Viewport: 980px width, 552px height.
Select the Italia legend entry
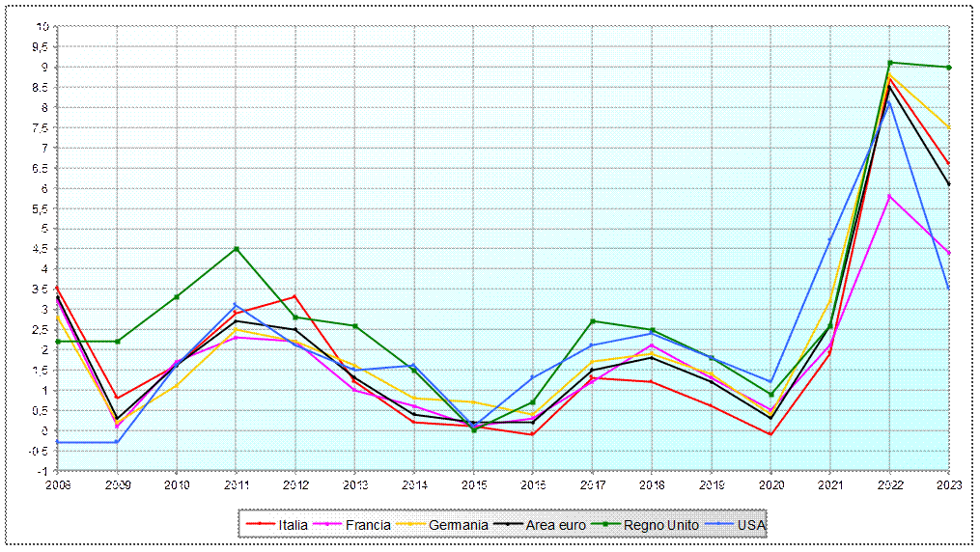point(277,525)
